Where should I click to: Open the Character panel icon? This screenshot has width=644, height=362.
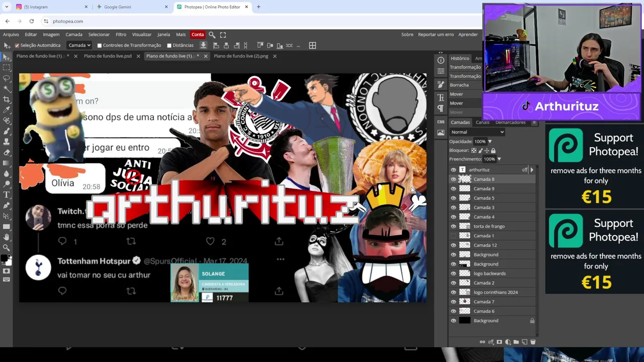(x=441, y=98)
